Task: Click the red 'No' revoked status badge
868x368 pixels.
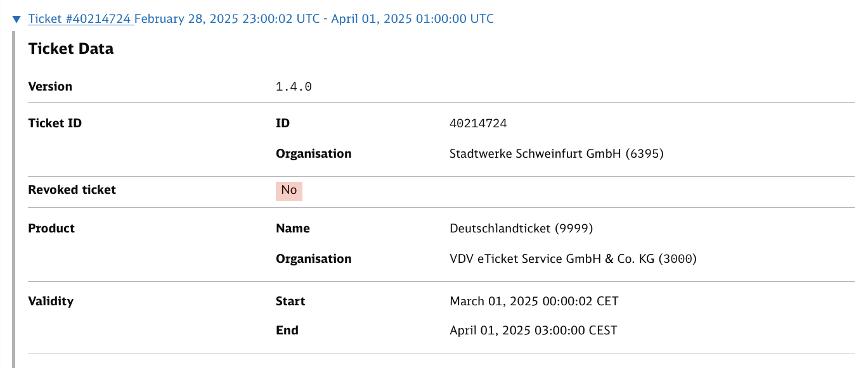Action: click(x=289, y=190)
